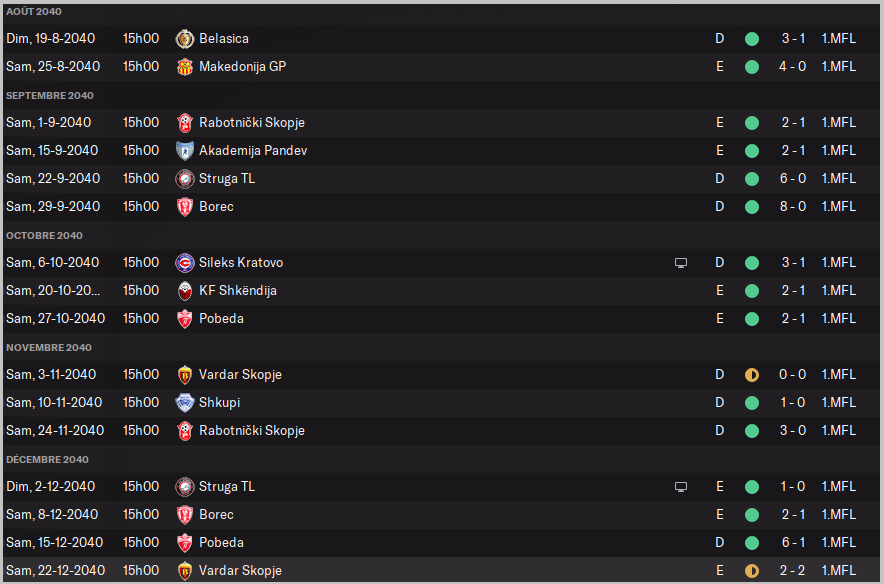This screenshot has width=884, height=584.
Task: Select the 22-12-2040 Vardar Skopje fixture row
Action: [x=440, y=571]
